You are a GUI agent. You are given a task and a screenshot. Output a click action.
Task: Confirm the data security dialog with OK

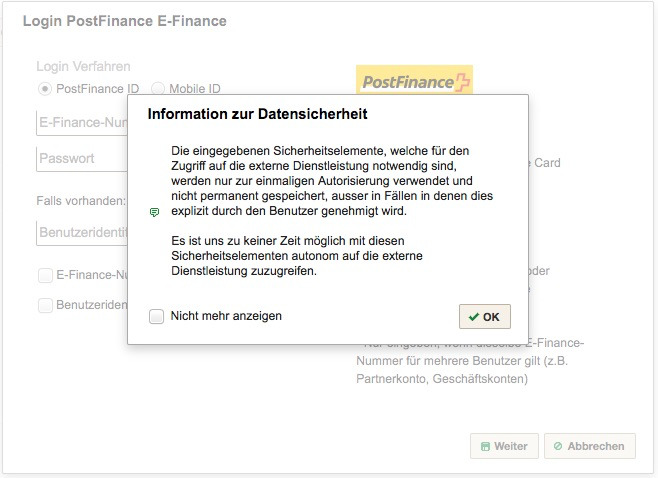[485, 316]
